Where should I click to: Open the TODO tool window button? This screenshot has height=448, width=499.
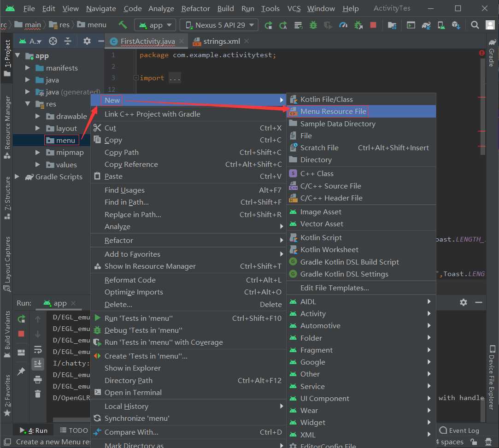[74, 430]
